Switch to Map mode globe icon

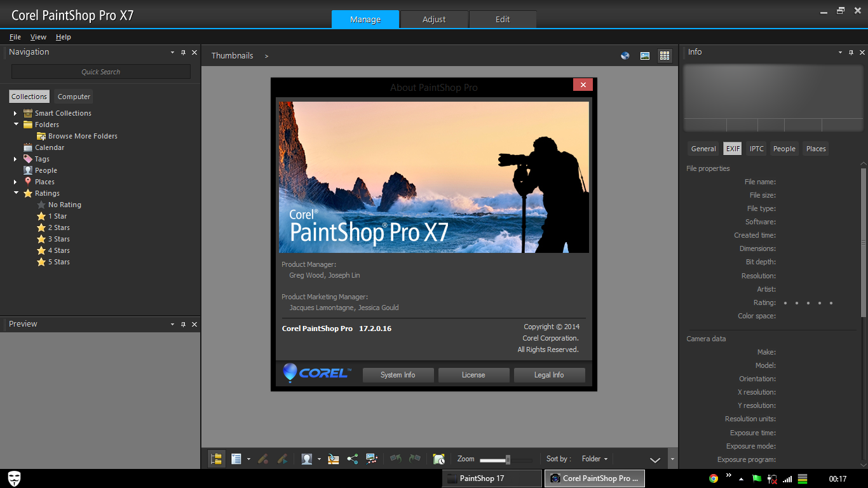(625, 56)
